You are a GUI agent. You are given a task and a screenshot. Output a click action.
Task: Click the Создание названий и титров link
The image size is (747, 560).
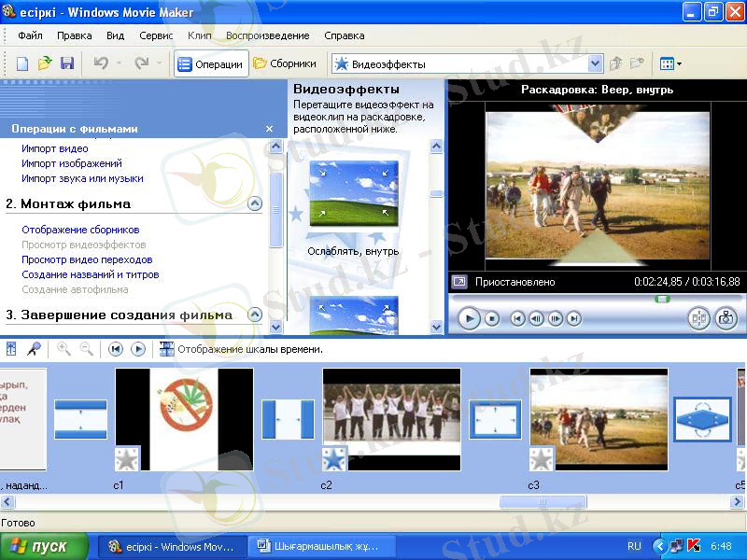(x=91, y=274)
